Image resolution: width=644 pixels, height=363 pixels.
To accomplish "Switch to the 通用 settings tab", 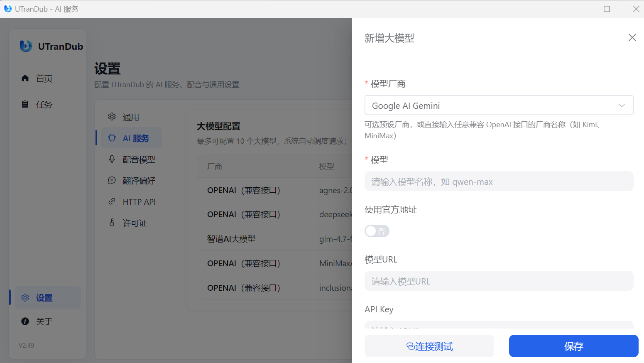I will click(x=132, y=117).
